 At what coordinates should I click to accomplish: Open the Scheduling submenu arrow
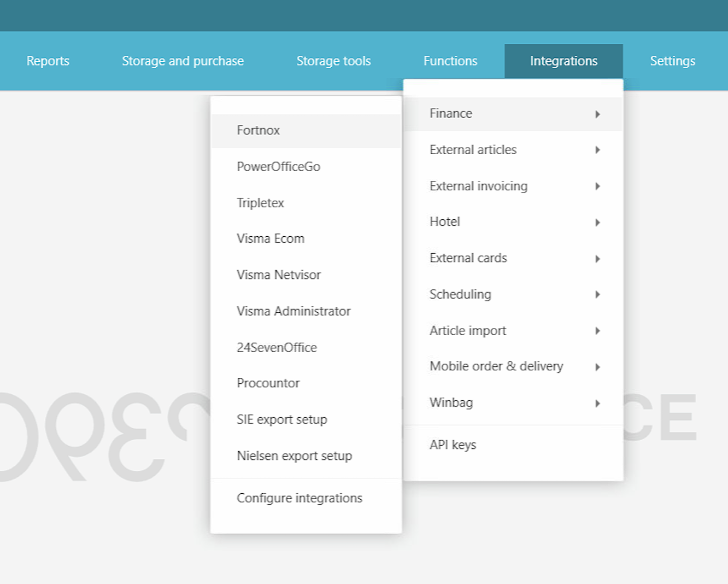597,295
